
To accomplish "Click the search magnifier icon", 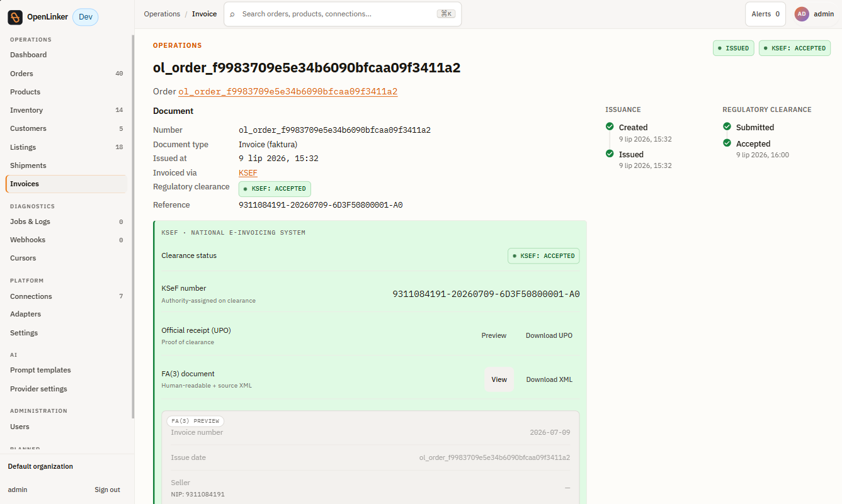I will tap(232, 14).
